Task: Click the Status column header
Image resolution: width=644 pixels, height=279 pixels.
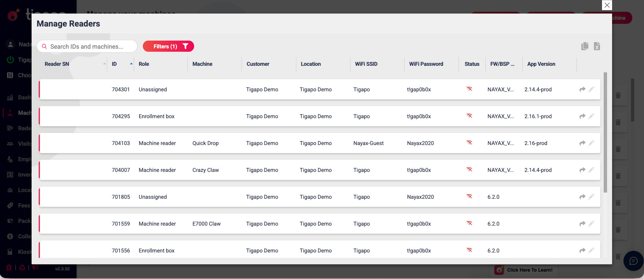Action: (472, 64)
